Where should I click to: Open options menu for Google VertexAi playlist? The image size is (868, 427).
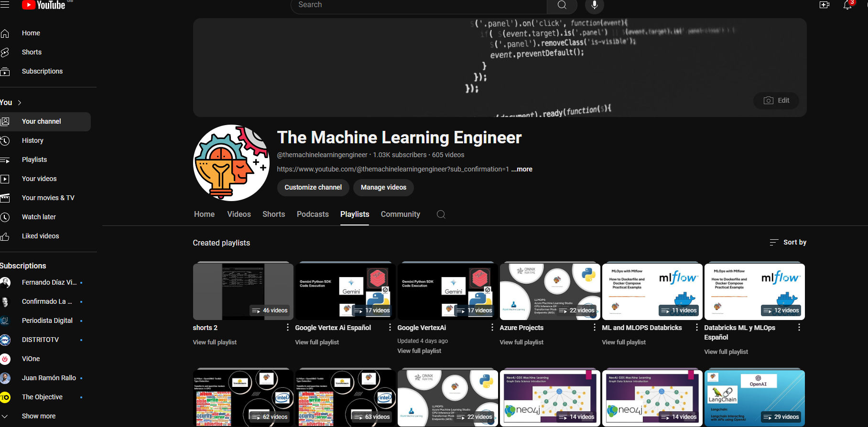(x=492, y=327)
